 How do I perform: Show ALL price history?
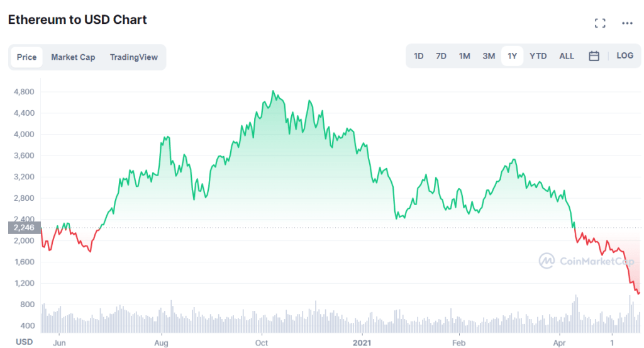tap(567, 56)
